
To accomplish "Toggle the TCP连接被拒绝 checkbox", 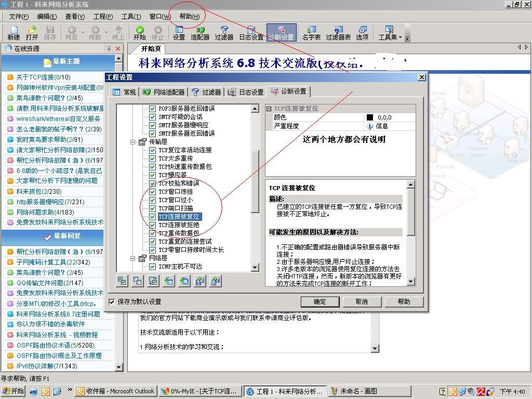I will [x=153, y=225].
